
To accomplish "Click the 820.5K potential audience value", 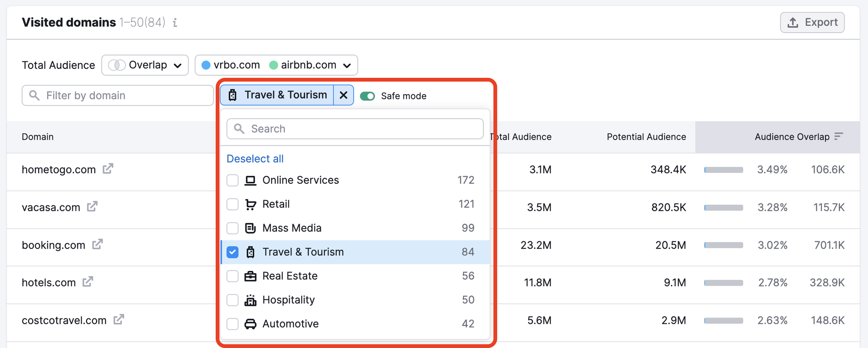I will [669, 207].
